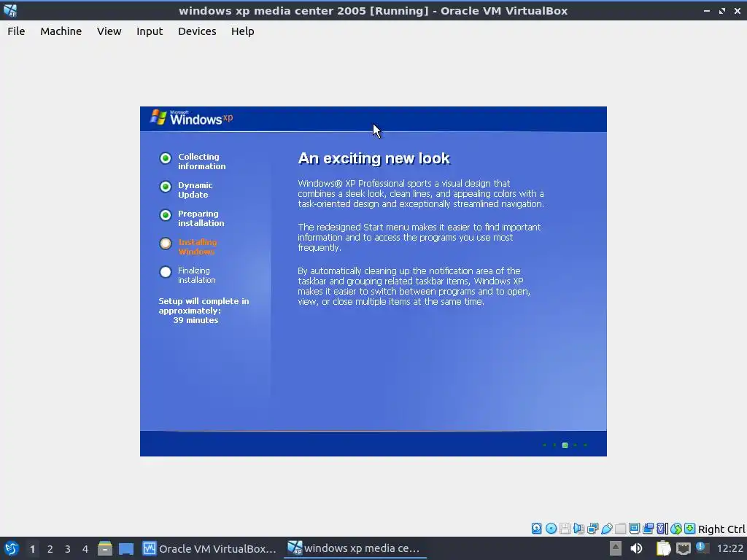Minimize the VirtualBox VM window
This screenshot has height=560, width=747.
[706, 10]
